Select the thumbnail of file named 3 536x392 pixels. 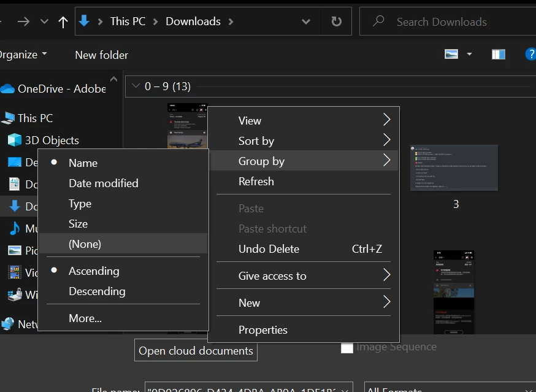coord(454,167)
